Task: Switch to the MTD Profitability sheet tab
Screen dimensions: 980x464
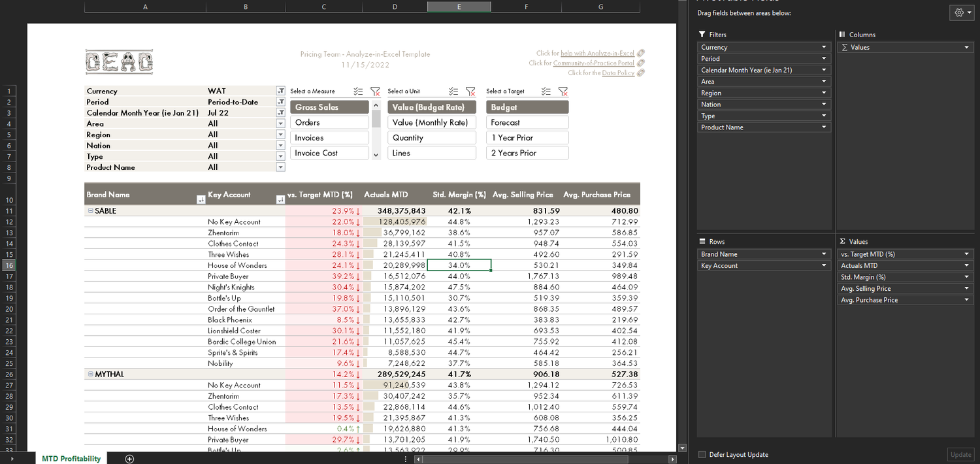Action: click(x=71, y=458)
